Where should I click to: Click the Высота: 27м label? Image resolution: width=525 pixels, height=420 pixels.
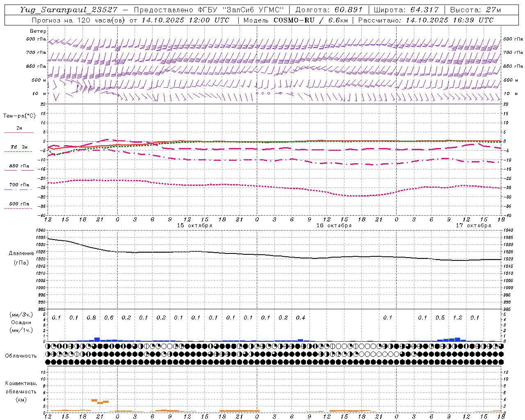[x=475, y=10]
